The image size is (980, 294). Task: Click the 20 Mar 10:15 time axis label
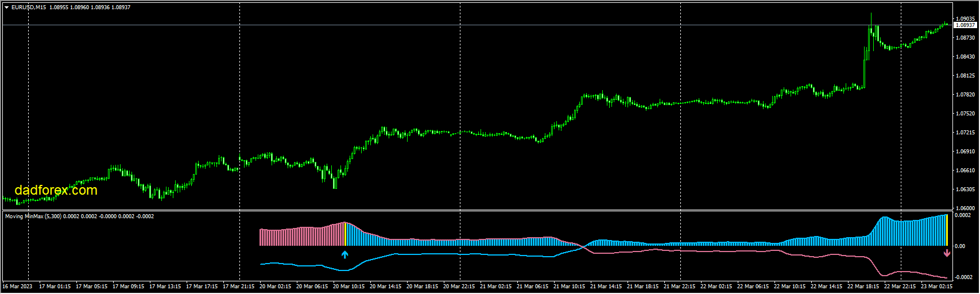[350, 286]
